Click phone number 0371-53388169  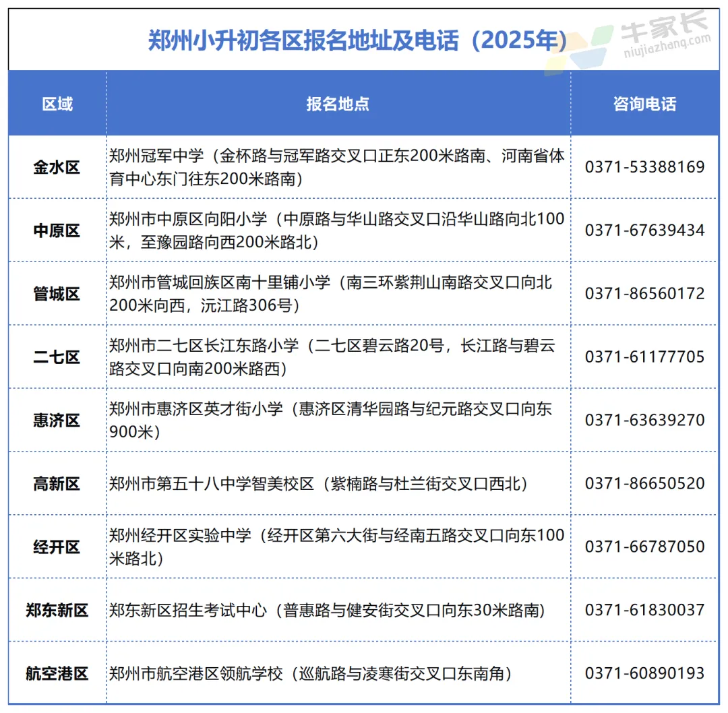(645, 167)
